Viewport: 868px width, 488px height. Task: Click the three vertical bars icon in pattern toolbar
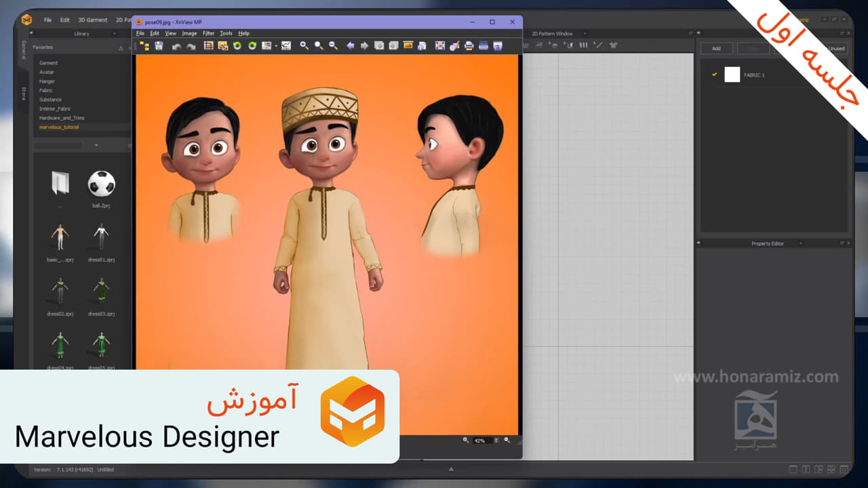583,45
